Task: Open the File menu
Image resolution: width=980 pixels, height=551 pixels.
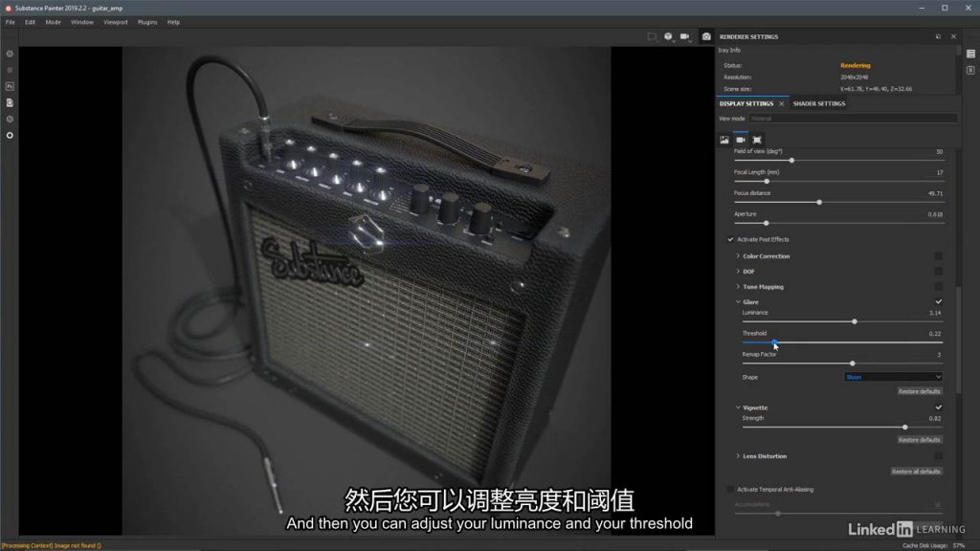Action: click(x=10, y=22)
